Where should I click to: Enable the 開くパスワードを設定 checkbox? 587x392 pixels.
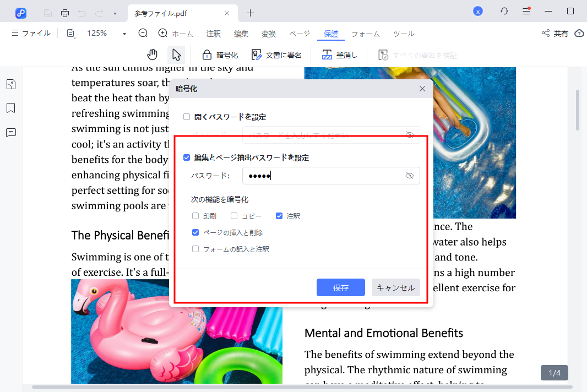point(187,117)
